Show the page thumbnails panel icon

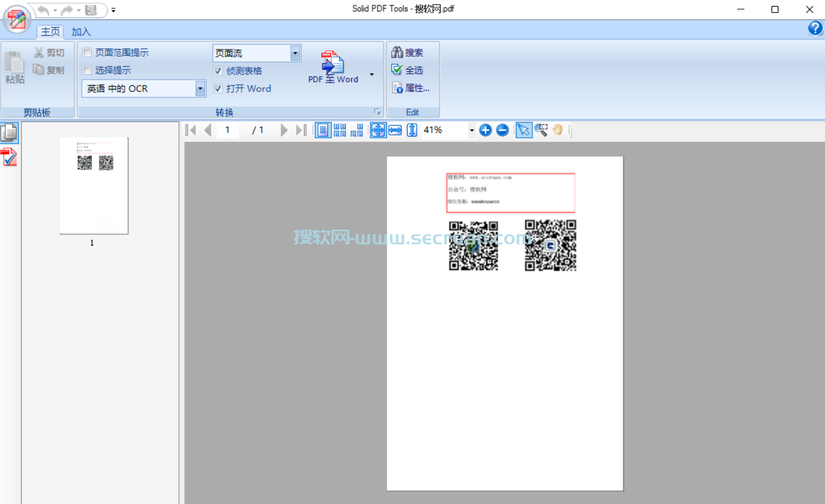9,133
